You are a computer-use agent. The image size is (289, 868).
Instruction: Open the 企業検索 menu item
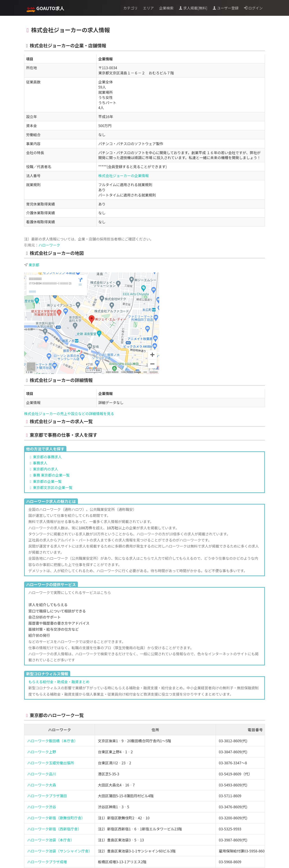(166, 8)
